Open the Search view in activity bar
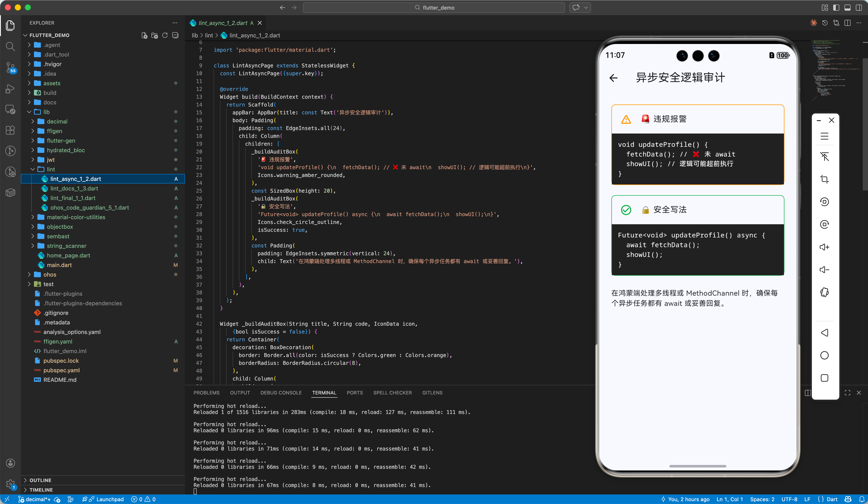The width and height of the screenshot is (868, 504). pyautogui.click(x=10, y=47)
